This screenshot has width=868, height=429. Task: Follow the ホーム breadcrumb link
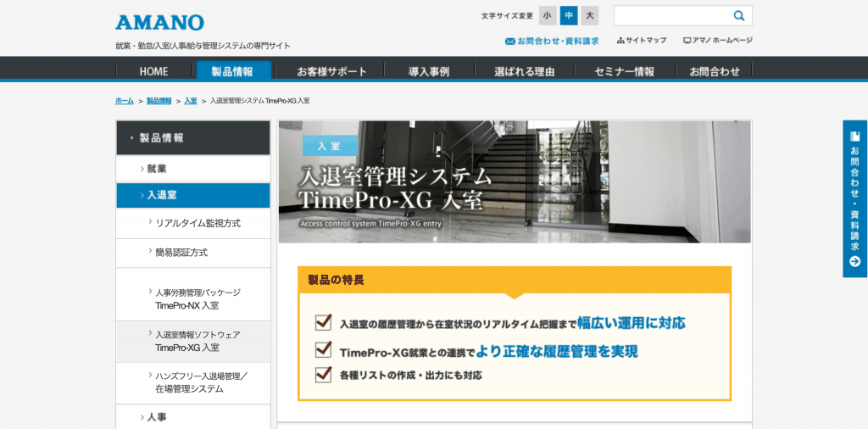tap(124, 101)
